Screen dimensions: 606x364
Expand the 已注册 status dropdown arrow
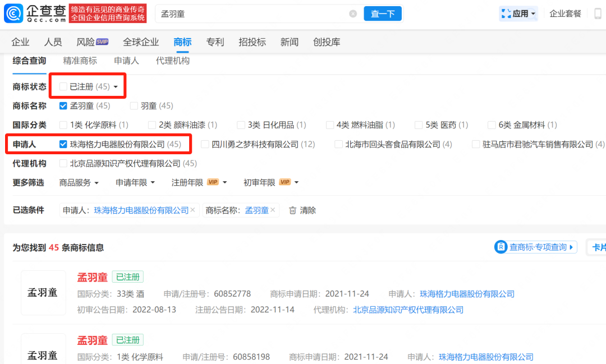click(116, 87)
